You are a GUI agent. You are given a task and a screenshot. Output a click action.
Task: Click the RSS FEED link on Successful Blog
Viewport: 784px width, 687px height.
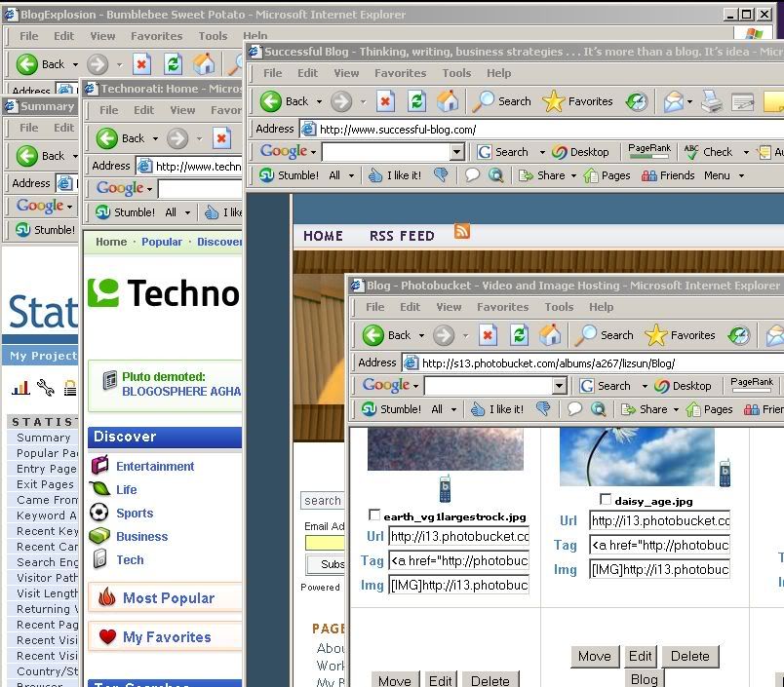pyautogui.click(x=402, y=236)
